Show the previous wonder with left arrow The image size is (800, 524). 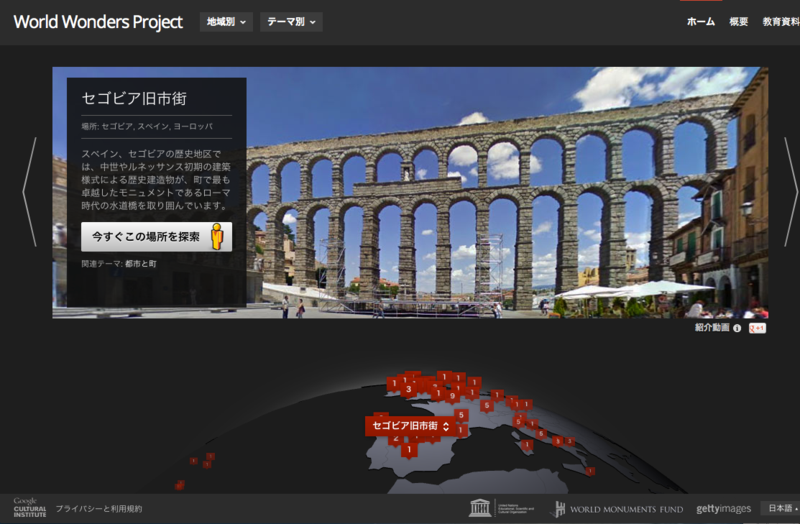[x=30, y=192]
